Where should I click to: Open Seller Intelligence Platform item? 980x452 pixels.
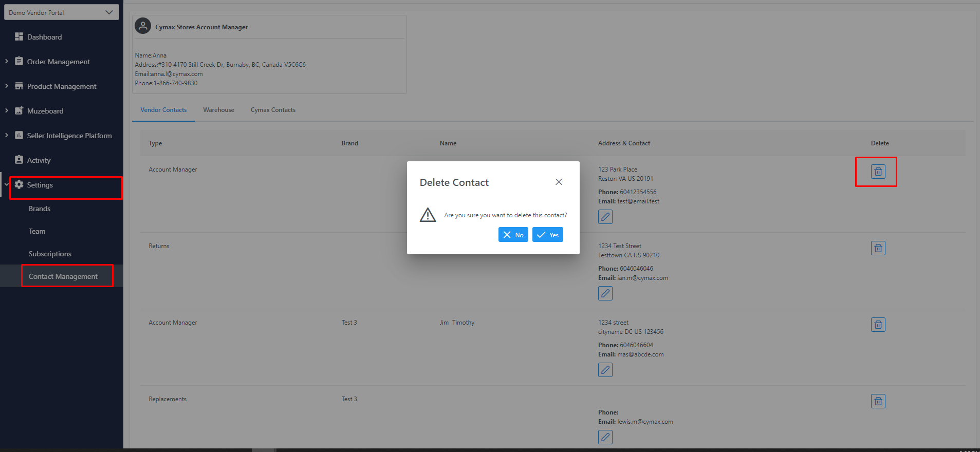coord(69,136)
